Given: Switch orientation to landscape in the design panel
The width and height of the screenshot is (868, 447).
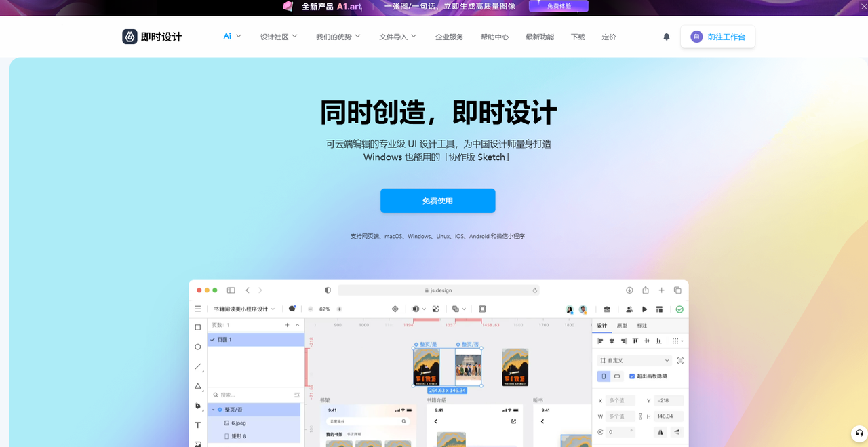Looking at the screenshot, I should tap(616, 376).
